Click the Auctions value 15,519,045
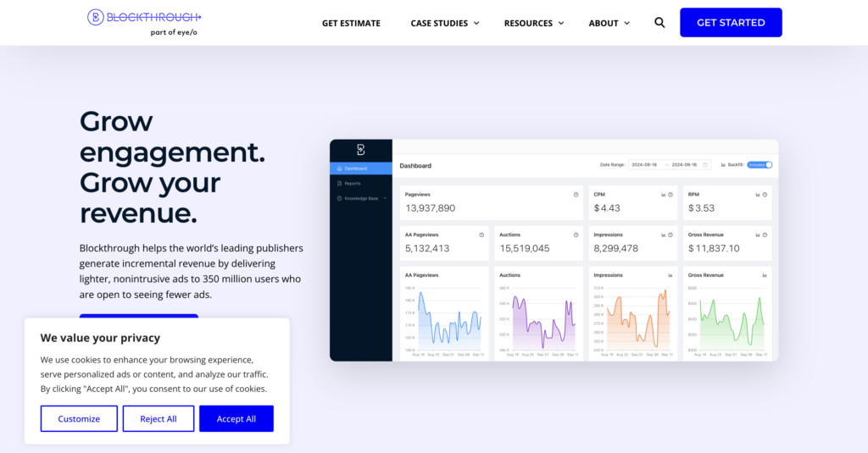 pyautogui.click(x=525, y=249)
